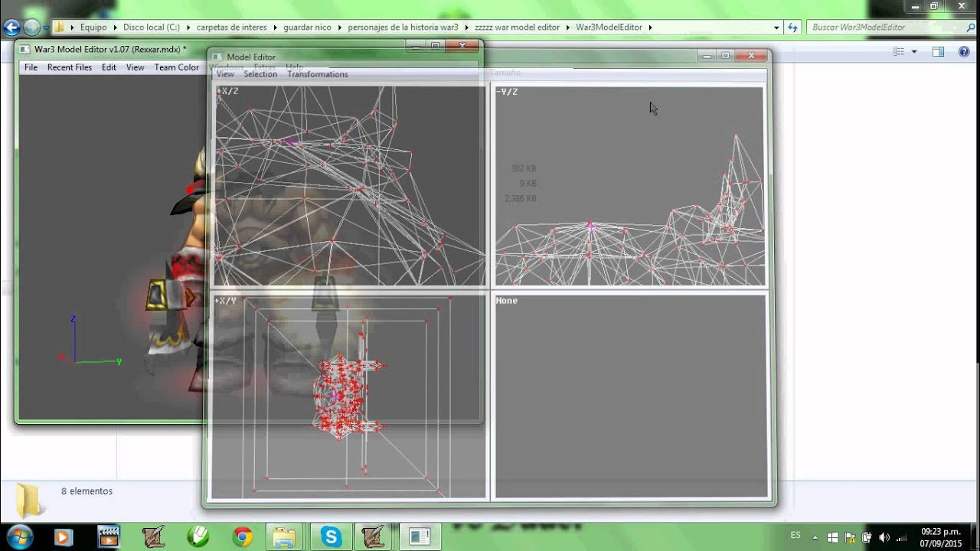Expand arrow after 'War3ModelEditor' breadcrumb

(x=650, y=28)
